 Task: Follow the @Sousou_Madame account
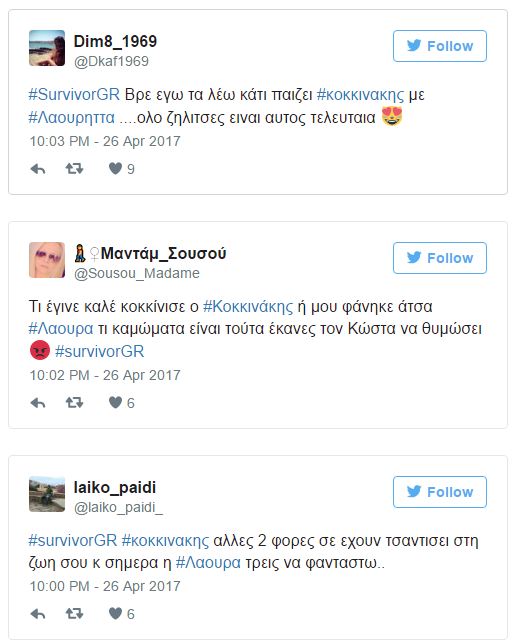click(x=440, y=258)
